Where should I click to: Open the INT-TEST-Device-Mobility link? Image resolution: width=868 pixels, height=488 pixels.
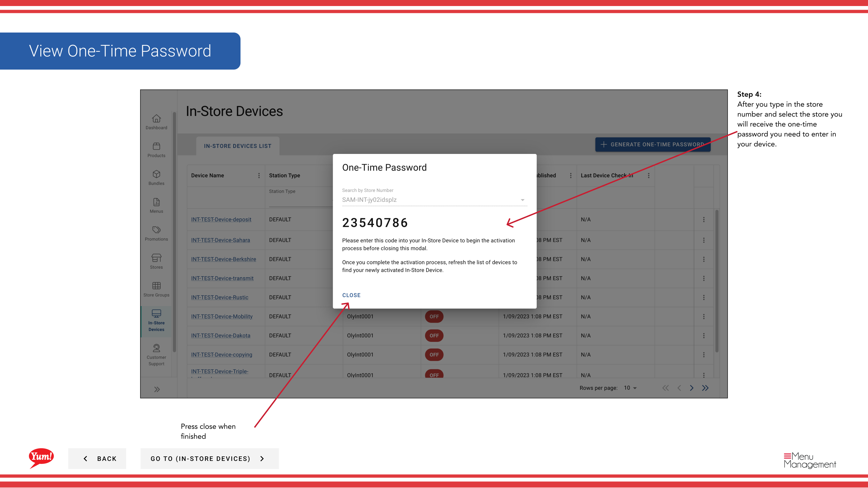pos(222,317)
